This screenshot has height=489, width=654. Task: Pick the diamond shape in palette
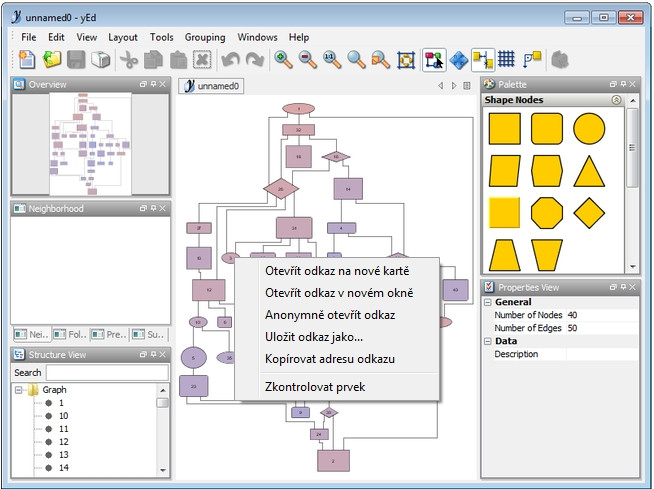(589, 213)
